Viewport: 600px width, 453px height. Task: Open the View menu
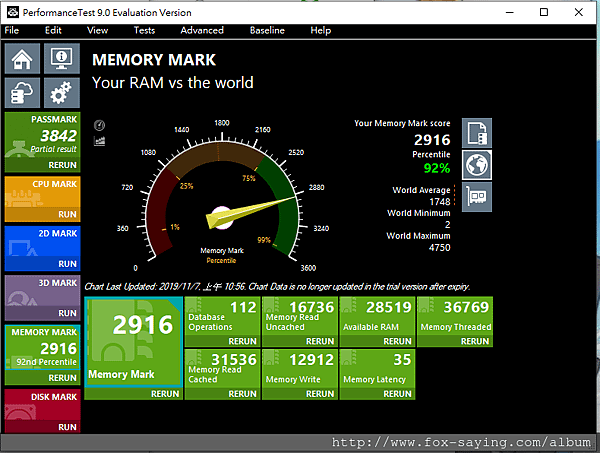tap(98, 31)
